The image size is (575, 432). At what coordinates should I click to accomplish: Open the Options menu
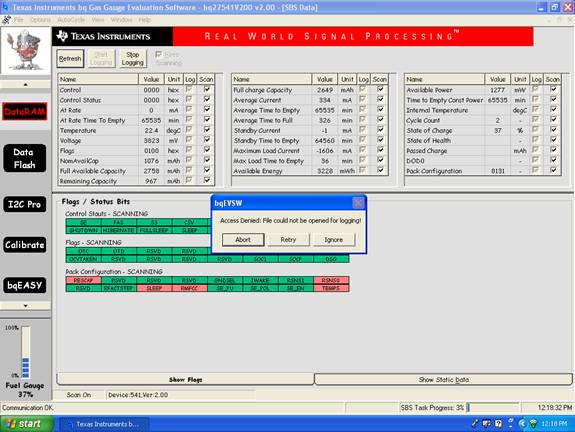pyautogui.click(x=40, y=20)
